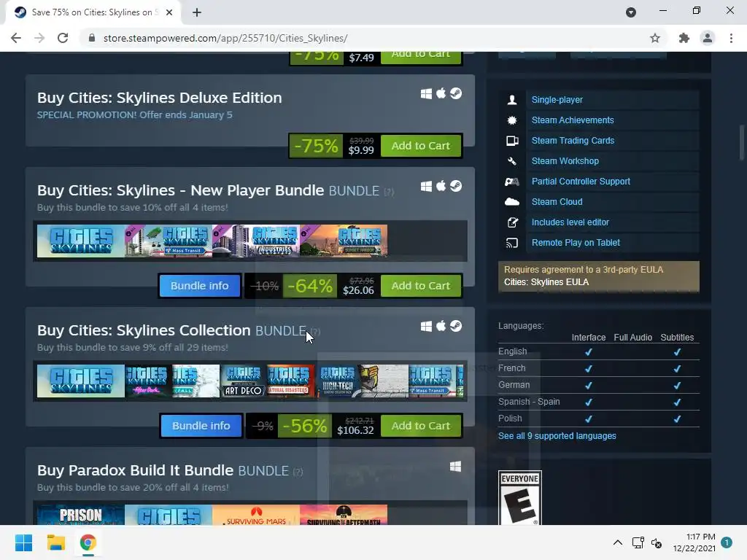Go back using browser back arrow
The height and width of the screenshot is (560, 747).
pos(16,38)
